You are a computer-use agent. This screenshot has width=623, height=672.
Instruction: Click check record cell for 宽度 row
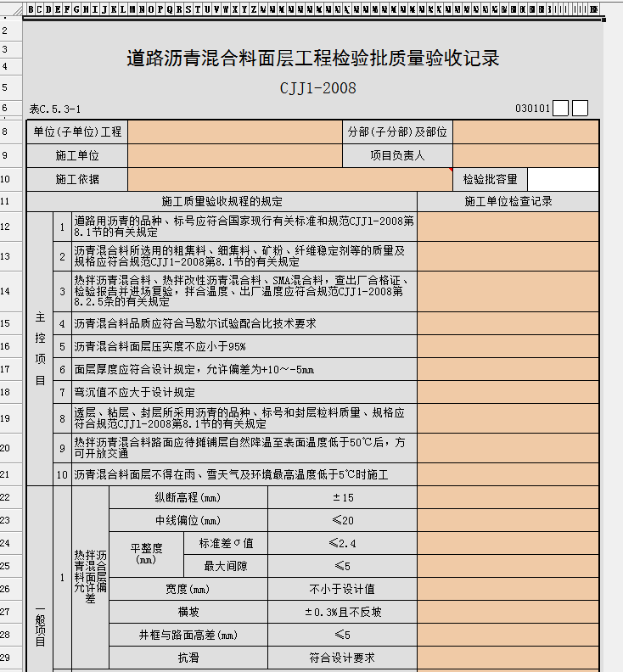point(508,589)
